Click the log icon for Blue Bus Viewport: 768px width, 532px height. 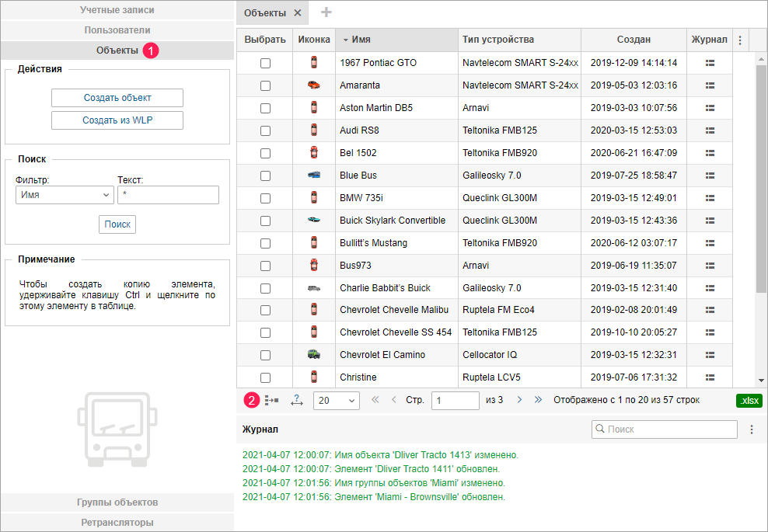click(x=709, y=176)
